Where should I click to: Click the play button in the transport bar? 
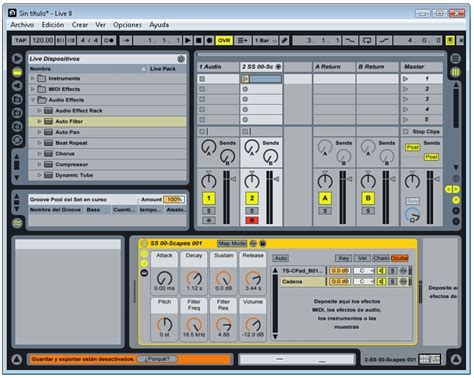pyautogui.click(x=188, y=40)
